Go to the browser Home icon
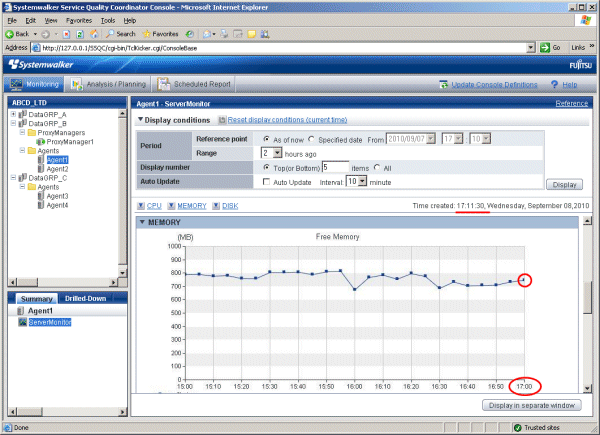600x435 pixels. coord(94,34)
